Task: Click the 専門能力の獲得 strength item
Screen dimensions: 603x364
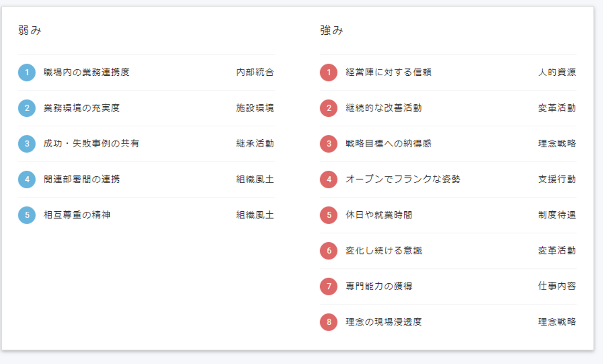Action: pos(379,286)
